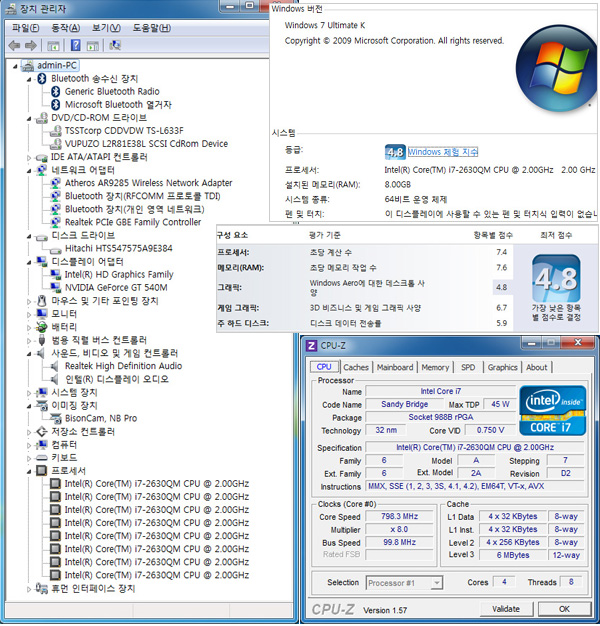This screenshot has width=600, height=626.
Task: Click the Intel(R) HD Graphics Family icon
Action: click(55, 274)
